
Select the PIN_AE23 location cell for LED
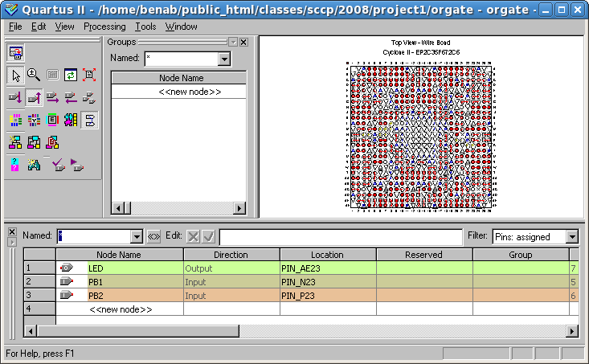(x=327, y=268)
